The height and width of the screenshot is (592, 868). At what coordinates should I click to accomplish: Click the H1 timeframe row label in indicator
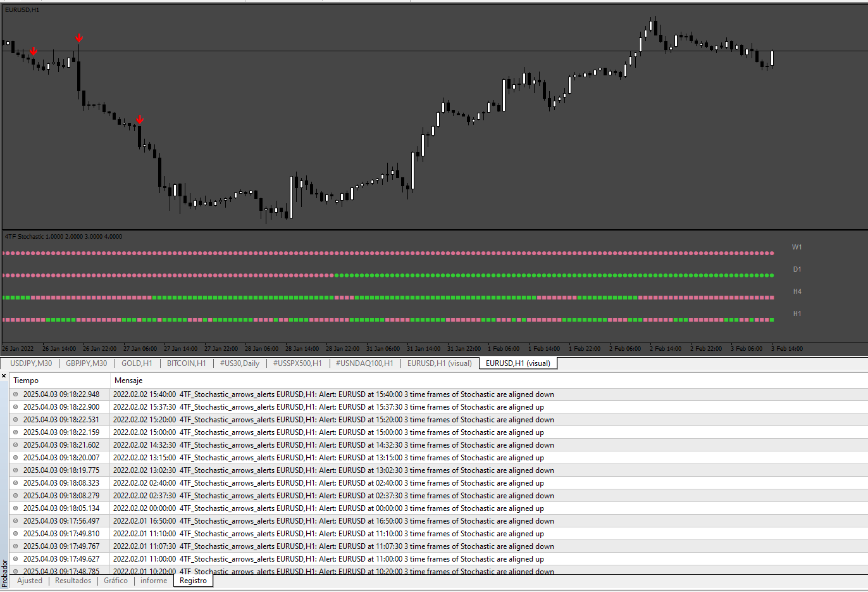[797, 314]
